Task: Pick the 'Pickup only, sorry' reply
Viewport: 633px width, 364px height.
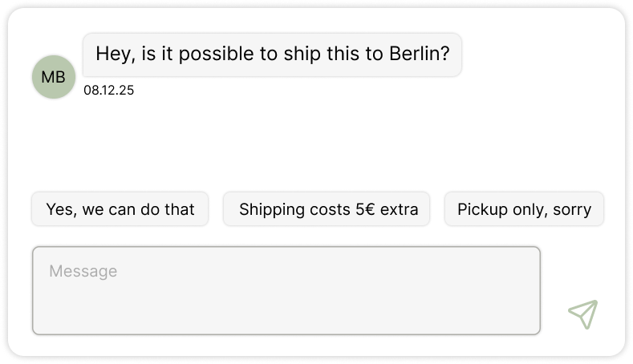Action: (524, 209)
